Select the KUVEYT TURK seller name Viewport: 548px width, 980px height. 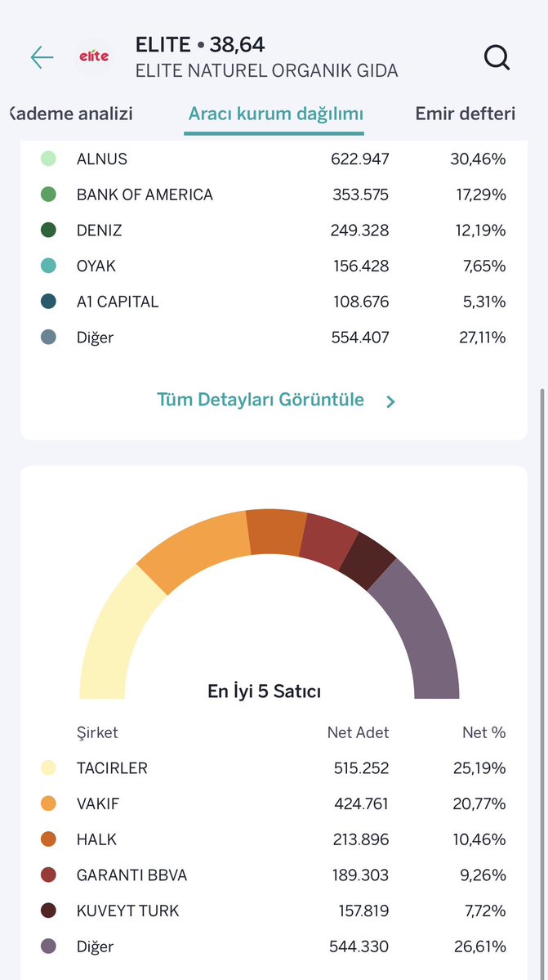click(x=127, y=910)
